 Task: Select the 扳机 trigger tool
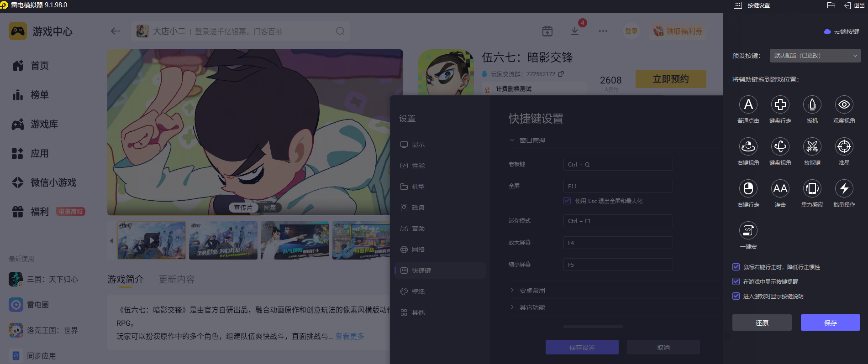[x=812, y=105]
